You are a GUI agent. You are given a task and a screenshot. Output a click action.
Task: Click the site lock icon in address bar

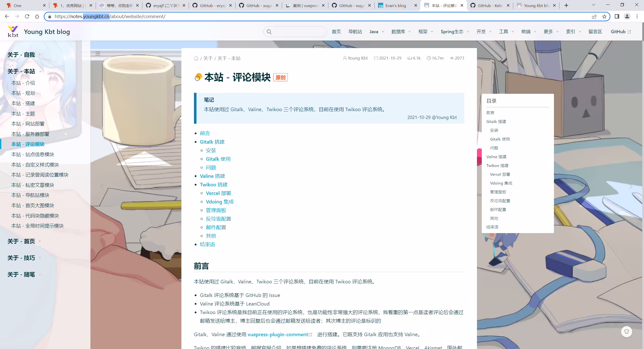(x=50, y=16)
